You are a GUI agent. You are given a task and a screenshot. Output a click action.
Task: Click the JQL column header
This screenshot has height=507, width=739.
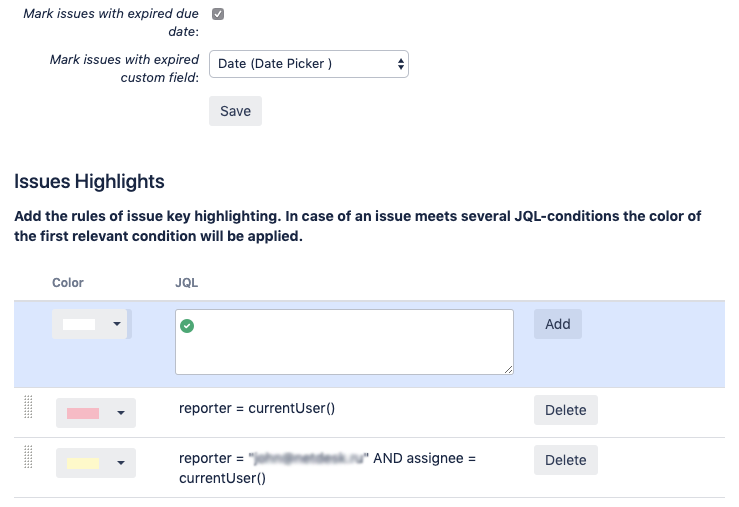pyautogui.click(x=186, y=283)
